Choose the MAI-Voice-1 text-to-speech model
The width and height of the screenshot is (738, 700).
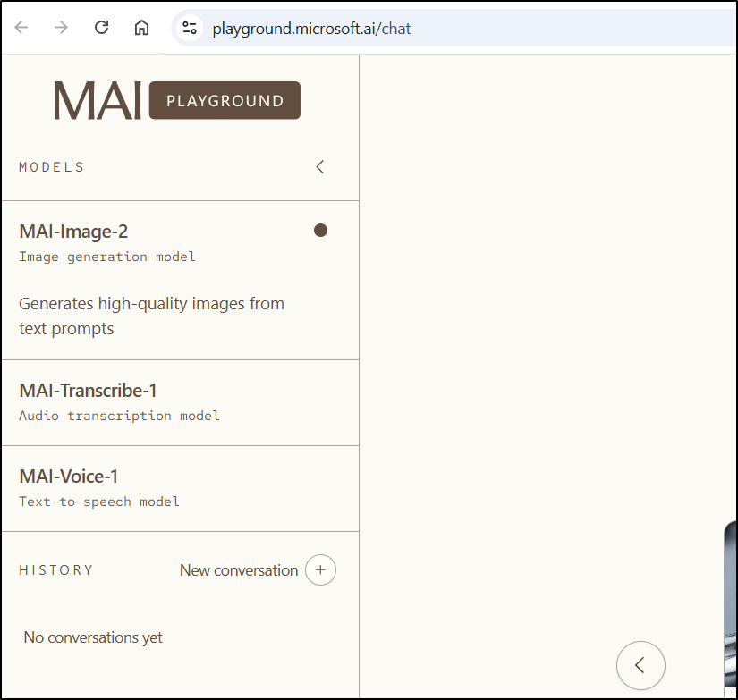click(x=69, y=477)
